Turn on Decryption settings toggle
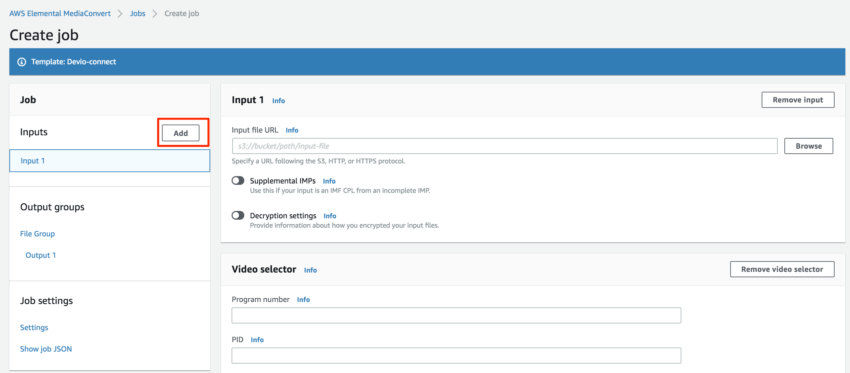 (238, 216)
